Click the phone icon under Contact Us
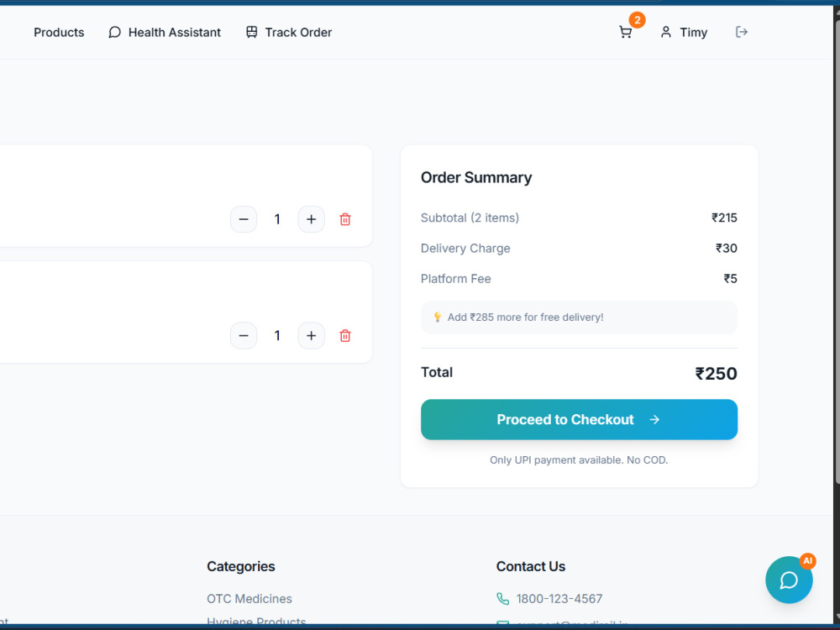This screenshot has width=840, height=630. (x=502, y=598)
